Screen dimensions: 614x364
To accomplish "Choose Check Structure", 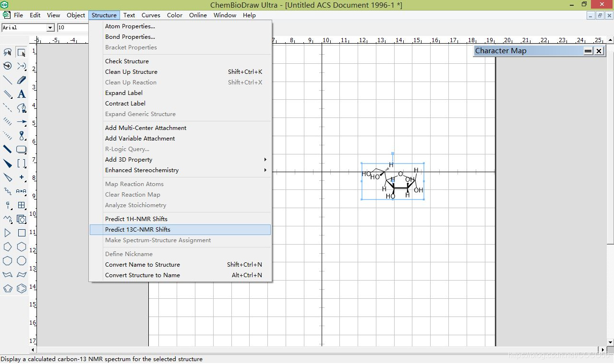I will 181,61.
